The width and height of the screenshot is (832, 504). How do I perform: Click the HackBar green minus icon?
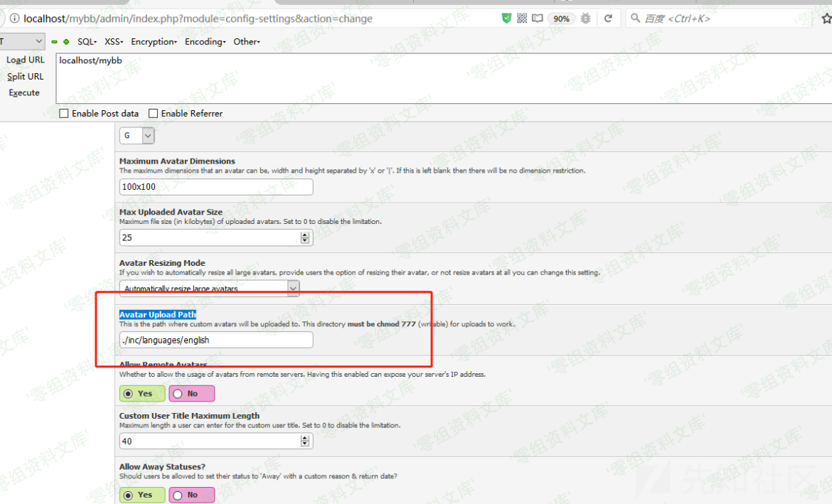[x=55, y=42]
